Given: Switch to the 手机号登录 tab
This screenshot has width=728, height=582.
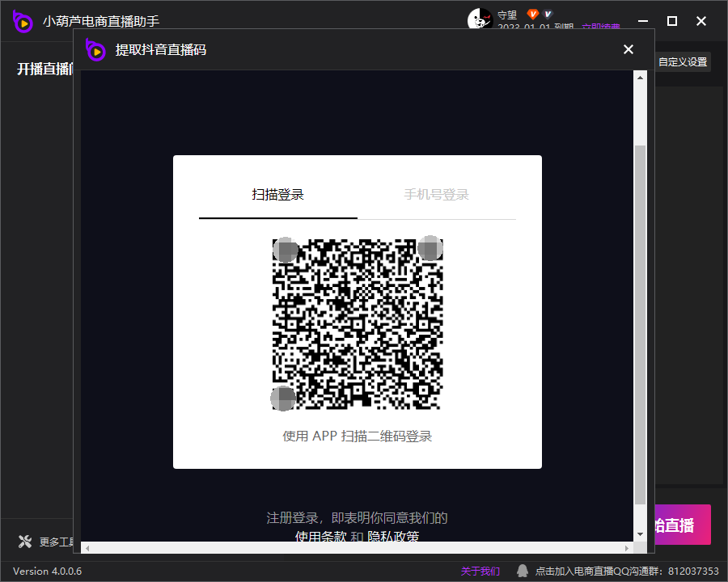Looking at the screenshot, I should 437,195.
